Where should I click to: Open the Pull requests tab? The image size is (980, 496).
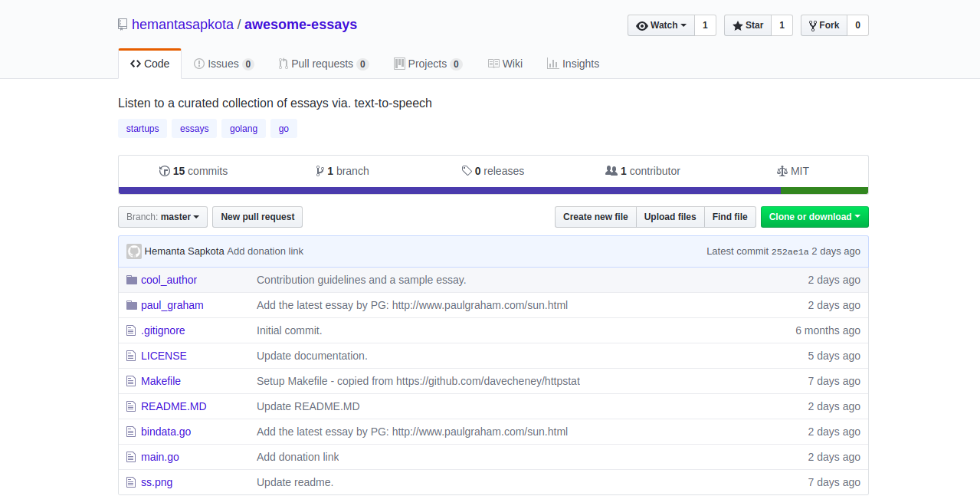pos(323,64)
